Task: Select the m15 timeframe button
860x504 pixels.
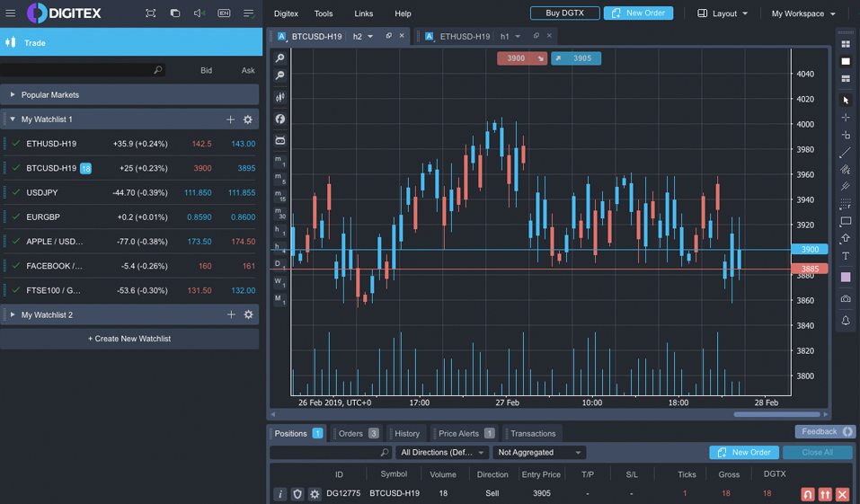Action: [279, 196]
